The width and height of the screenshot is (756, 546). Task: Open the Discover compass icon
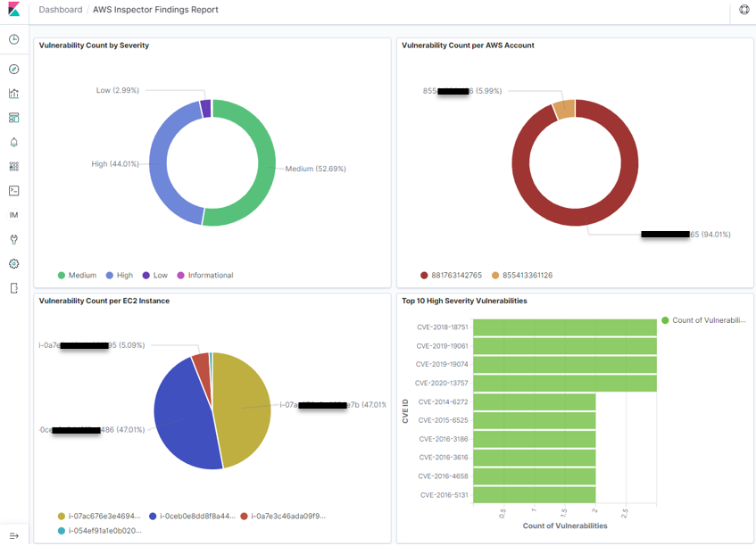[x=14, y=70]
